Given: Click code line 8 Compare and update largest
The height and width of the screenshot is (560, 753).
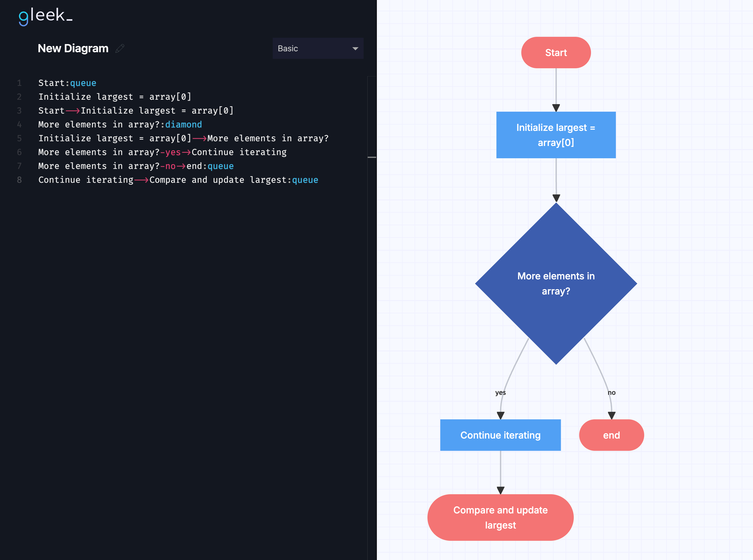Looking at the screenshot, I should point(219,180).
